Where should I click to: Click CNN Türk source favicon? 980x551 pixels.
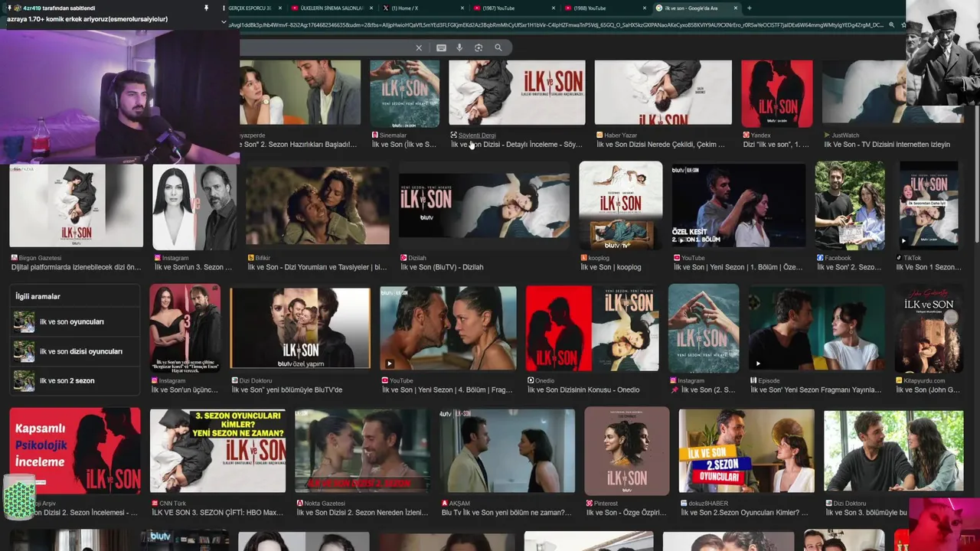pyautogui.click(x=155, y=504)
